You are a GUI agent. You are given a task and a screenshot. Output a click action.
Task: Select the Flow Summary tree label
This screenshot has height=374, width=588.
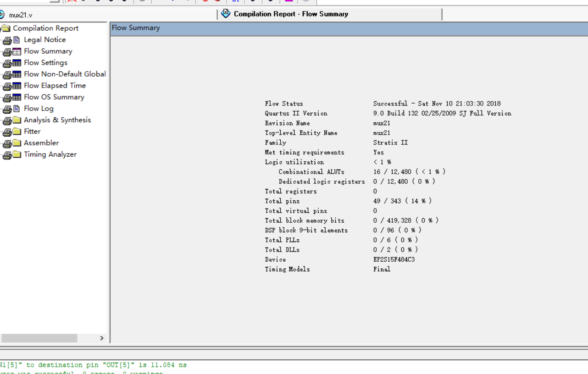pyautogui.click(x=48, y=51)
